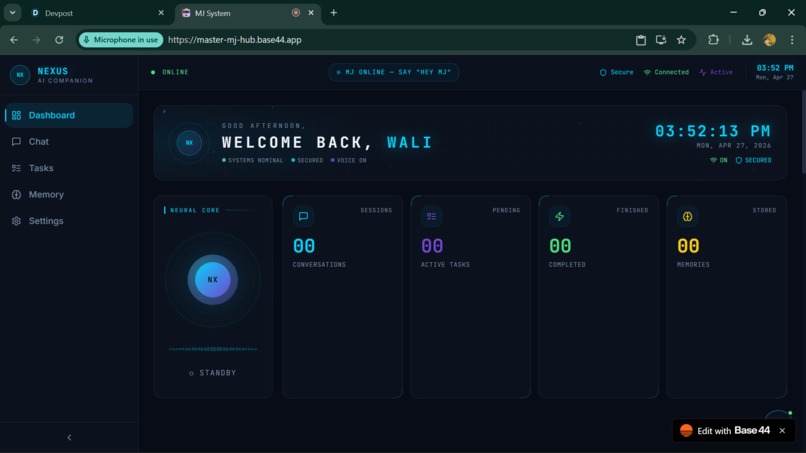This screenshot has height=453, width=806.
Task: Open the Chat page in sidebar
Action: pos(69,141)
